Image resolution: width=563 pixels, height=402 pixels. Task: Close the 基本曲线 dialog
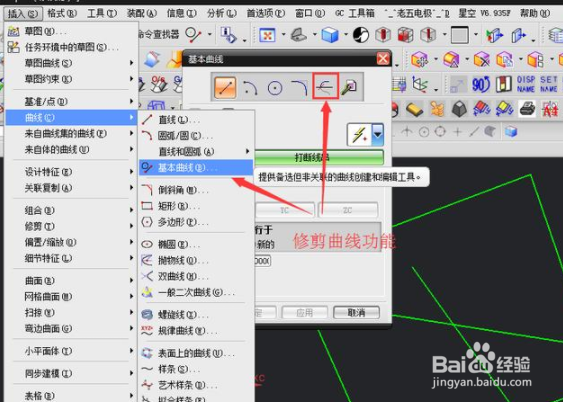(383, 59)
